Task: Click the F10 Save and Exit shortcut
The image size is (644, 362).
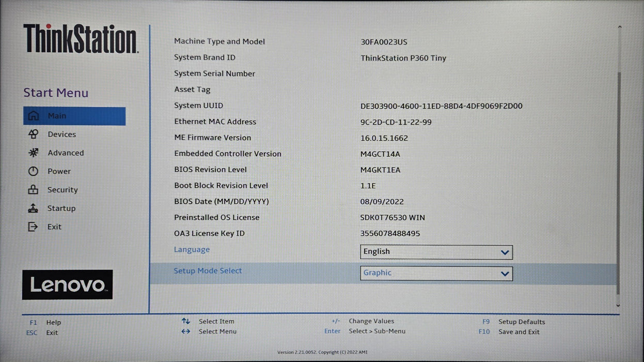Action: click(x=509, y=332)
